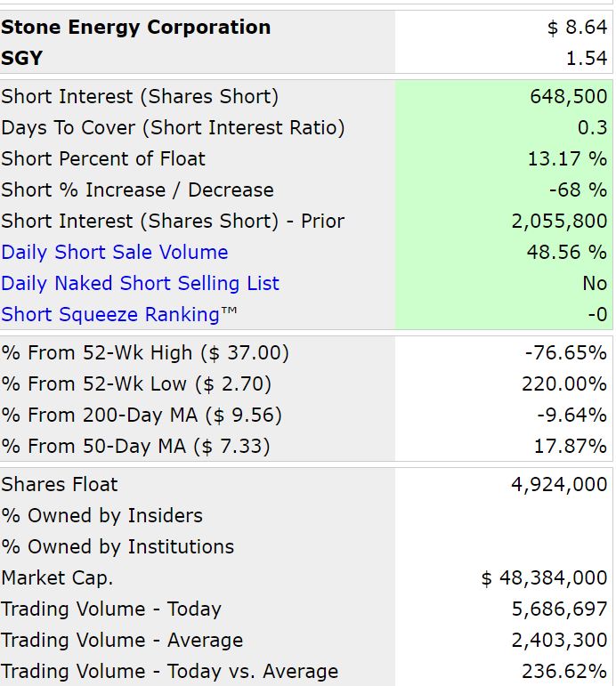The height and width of the screenshot is (686, 616).
Task: Click the -76.65% from 52-week high value
Action: [566, 352]
